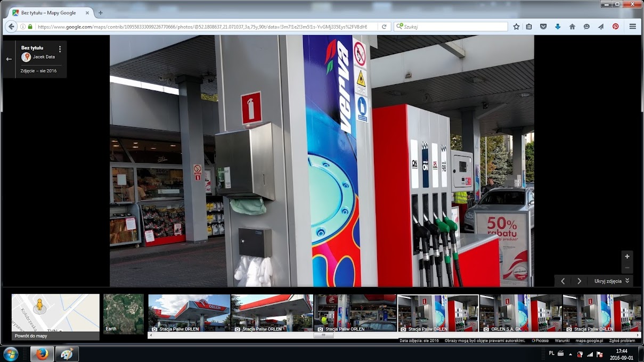Go to Firefox Home page icon

tap(572, 27)
